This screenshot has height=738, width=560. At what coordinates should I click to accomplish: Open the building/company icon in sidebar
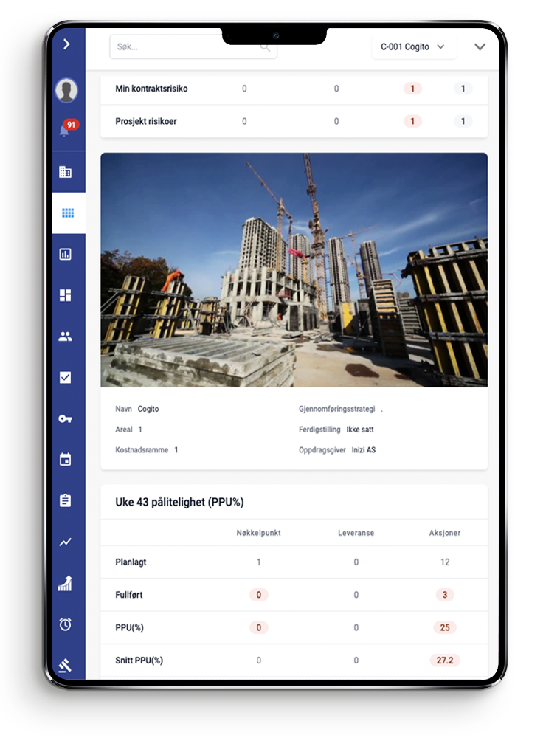coord(66,172)
